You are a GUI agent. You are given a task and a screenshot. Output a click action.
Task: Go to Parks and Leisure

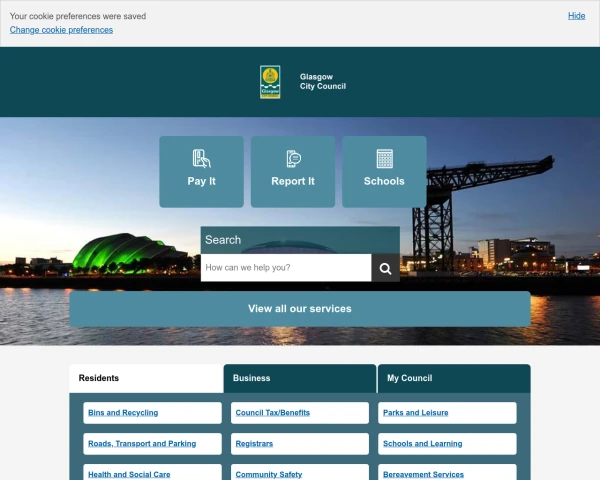point(416,413)
